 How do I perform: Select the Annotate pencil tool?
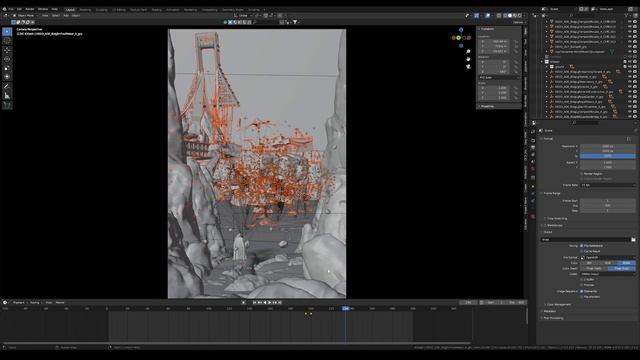pyautogui.click(x=7, y=87)
